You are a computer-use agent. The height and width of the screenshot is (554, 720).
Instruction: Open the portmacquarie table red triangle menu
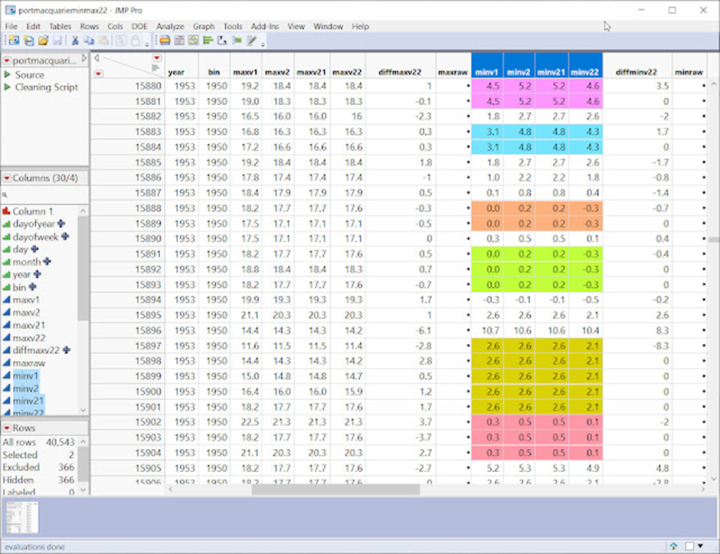6,61
